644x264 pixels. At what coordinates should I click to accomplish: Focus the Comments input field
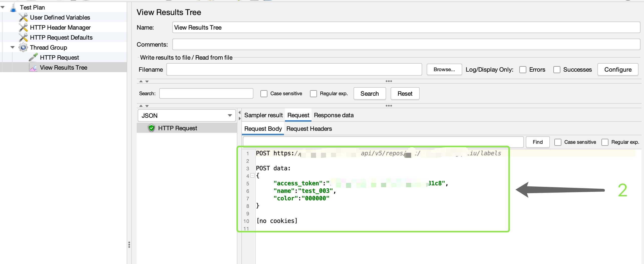[x=406, y=44]
